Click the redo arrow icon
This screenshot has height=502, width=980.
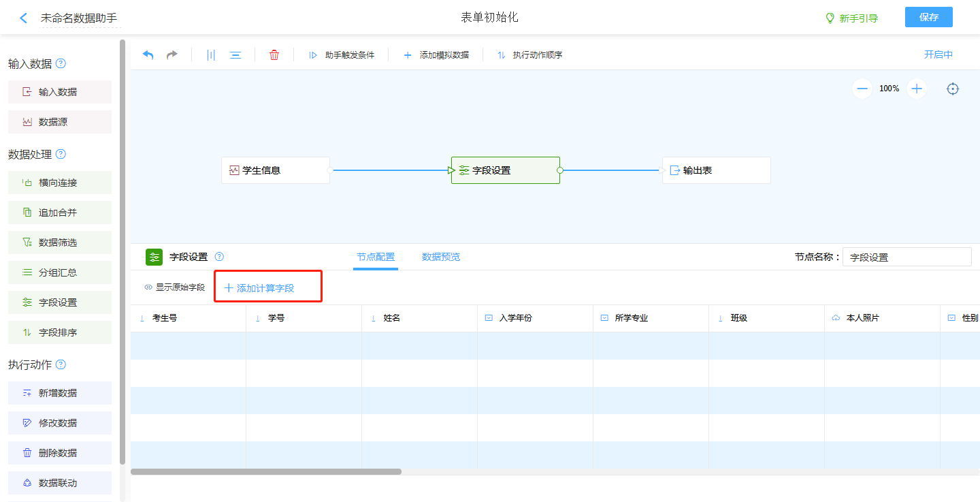pos(172,55)
